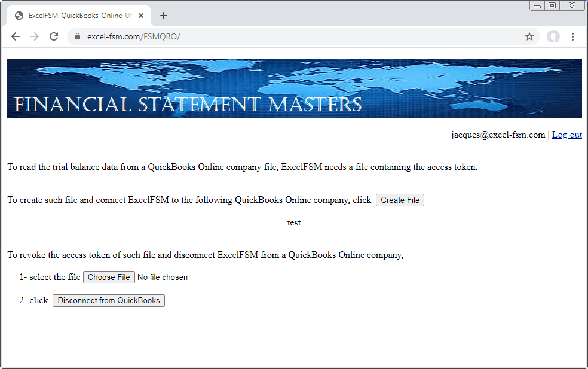Click the Create File button
588x369 pixels.
400,200
